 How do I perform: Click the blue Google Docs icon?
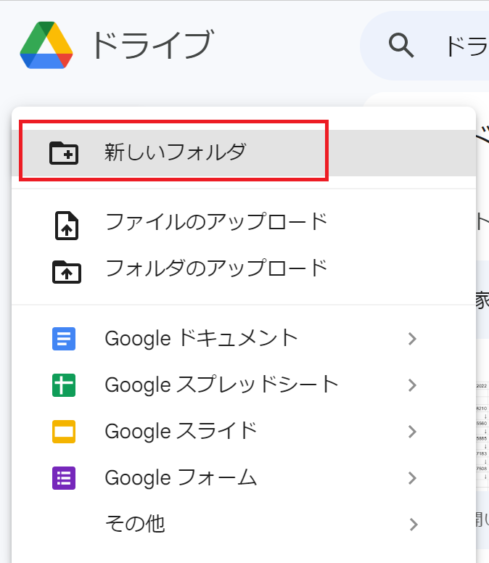click(x=64, y=339)
